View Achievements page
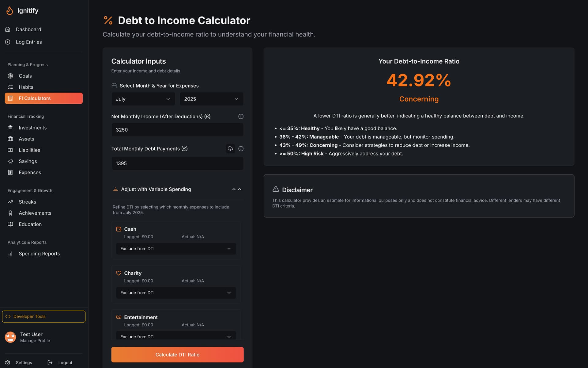This screenshot has width=588, height=368. tap(43, 213)
